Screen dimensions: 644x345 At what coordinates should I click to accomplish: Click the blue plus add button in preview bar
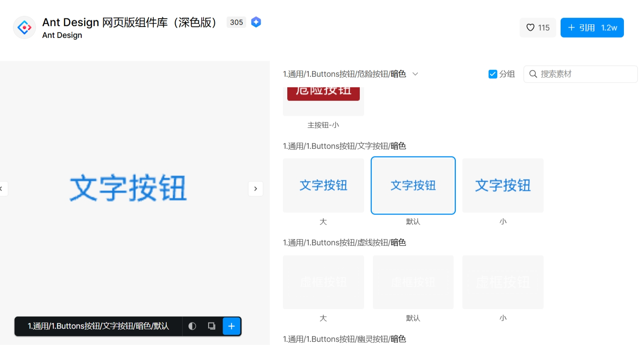click(x=231, y=326)
